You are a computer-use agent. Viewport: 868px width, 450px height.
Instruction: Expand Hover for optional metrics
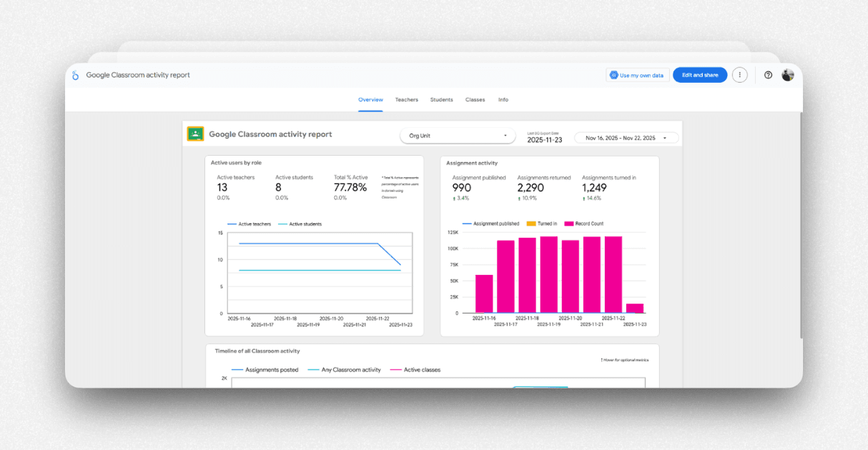click(624, 359)
